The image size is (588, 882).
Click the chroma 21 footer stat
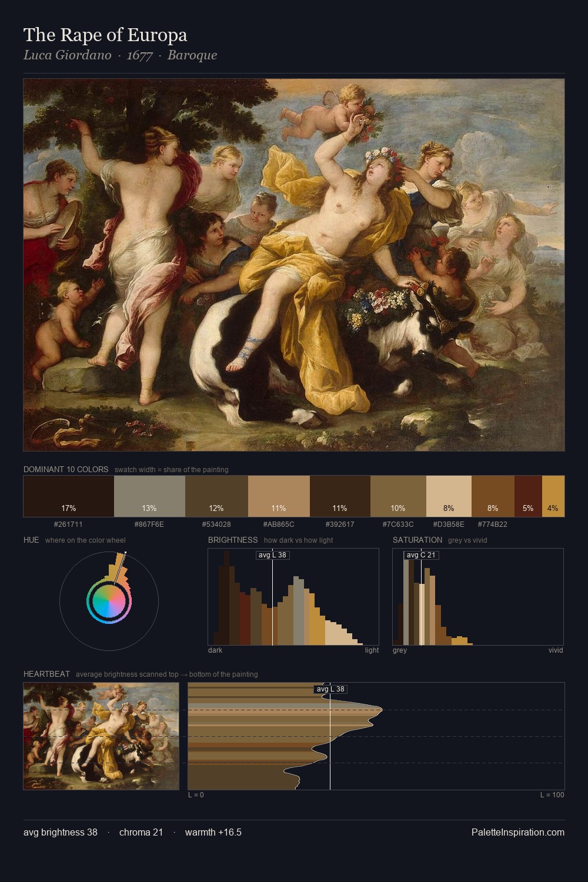(141, 833)
